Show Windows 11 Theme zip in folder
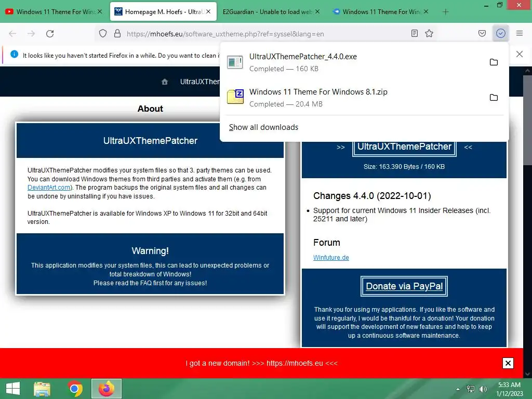This screenshot has height=399, width=532. [494, 98]
